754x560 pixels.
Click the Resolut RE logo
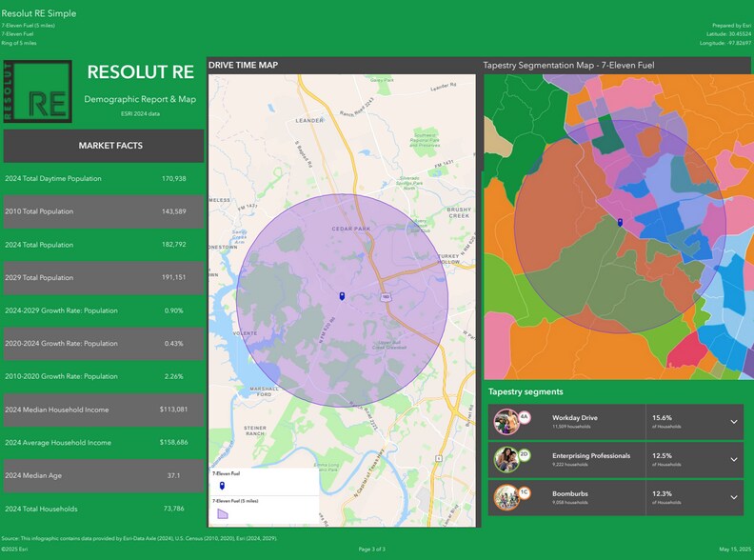tap(37, 90)
